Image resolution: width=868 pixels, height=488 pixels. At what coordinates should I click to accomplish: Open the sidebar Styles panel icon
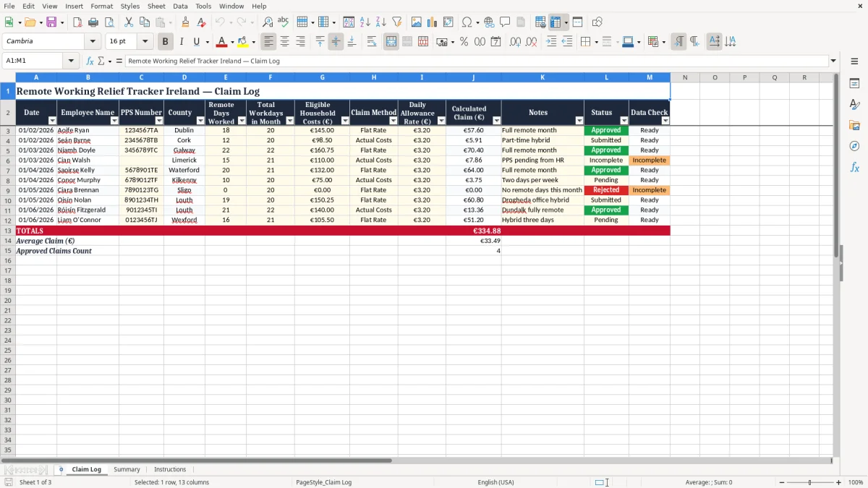pos(854,104)
